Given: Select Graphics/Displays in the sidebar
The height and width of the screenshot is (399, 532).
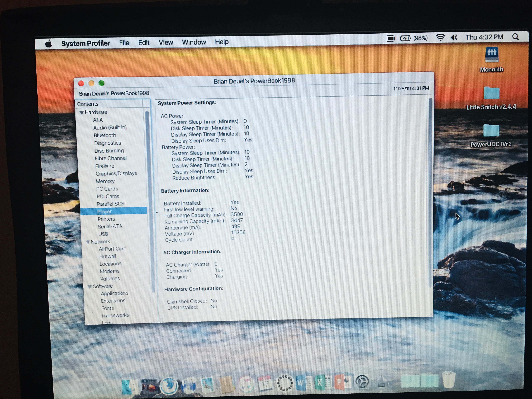Looking at the screenshot, I should [x=116, y=174].
